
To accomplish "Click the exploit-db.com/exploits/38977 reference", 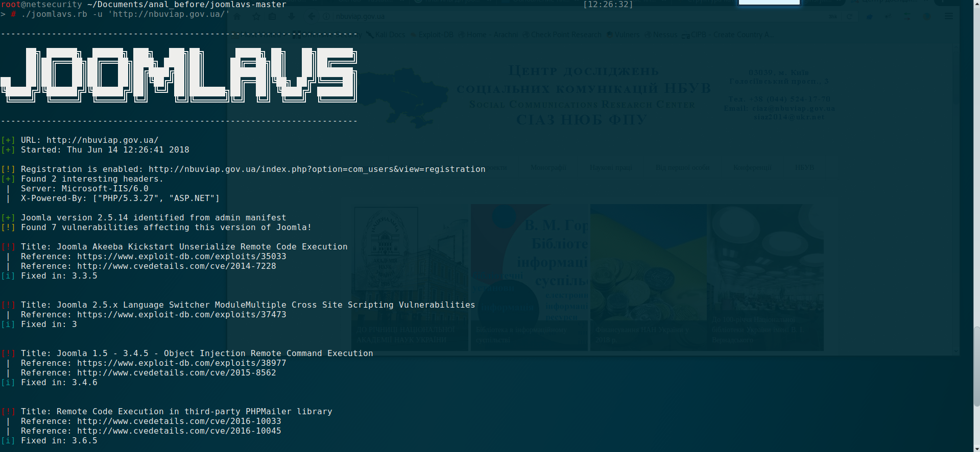I will pos(182,363).
